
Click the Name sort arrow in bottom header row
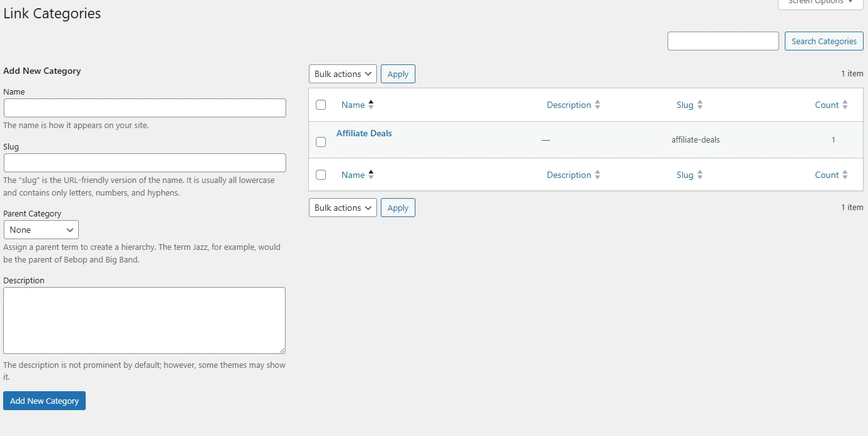(x=371, y=174)
